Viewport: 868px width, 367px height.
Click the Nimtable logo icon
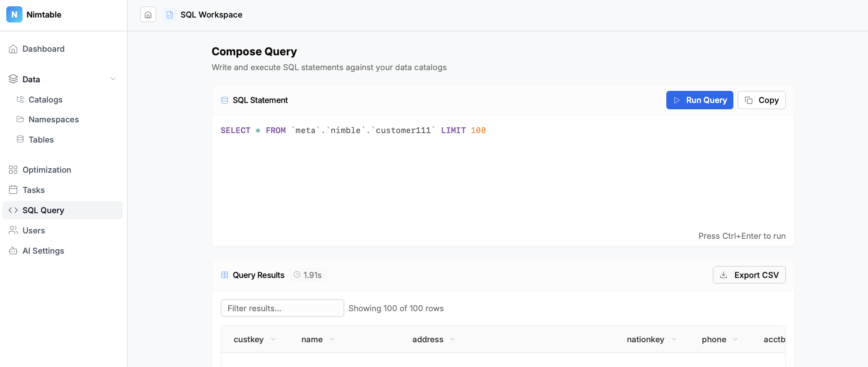14,14
